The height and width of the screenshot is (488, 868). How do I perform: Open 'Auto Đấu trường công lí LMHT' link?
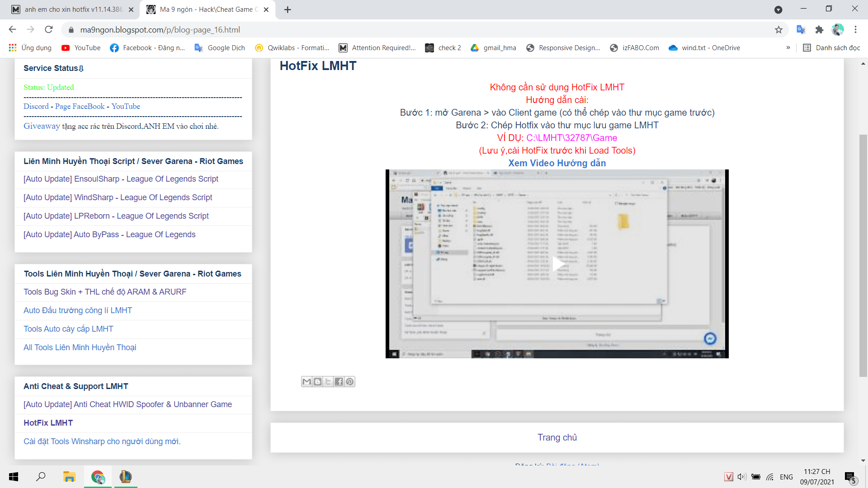click(78, 310)
